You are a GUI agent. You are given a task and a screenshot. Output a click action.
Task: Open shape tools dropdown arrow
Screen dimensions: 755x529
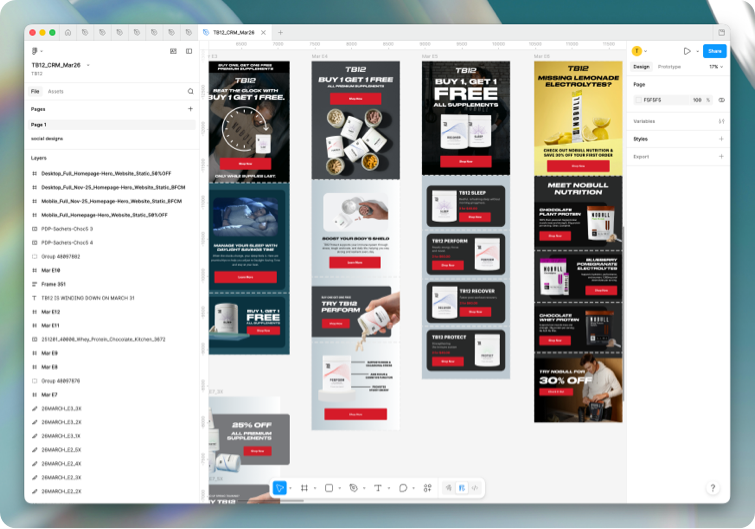click(339, 489)
